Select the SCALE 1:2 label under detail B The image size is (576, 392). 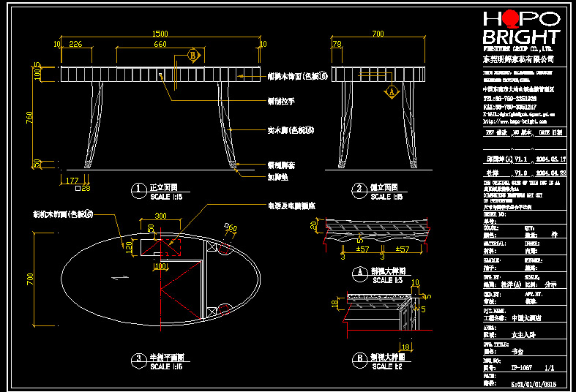pyautogui.click(x=387, y=366)
